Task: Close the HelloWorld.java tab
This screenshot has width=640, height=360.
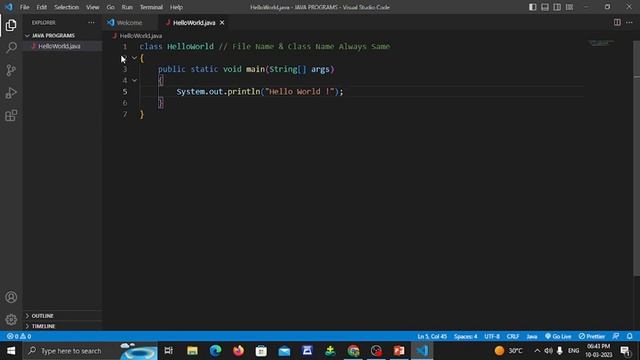Action: pyautogui.click(x=222, y=22)
